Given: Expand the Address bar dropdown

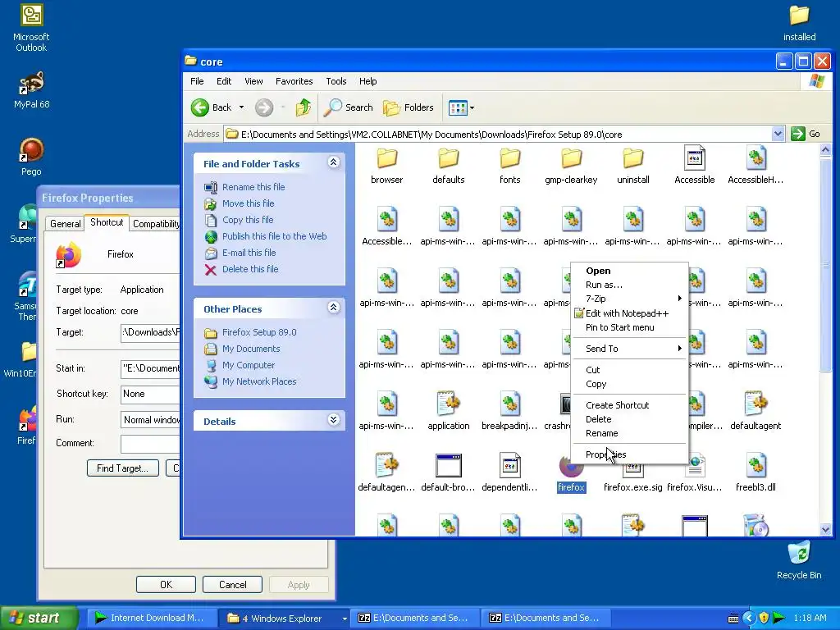Looking at the screenshot, I should [778, 134].
